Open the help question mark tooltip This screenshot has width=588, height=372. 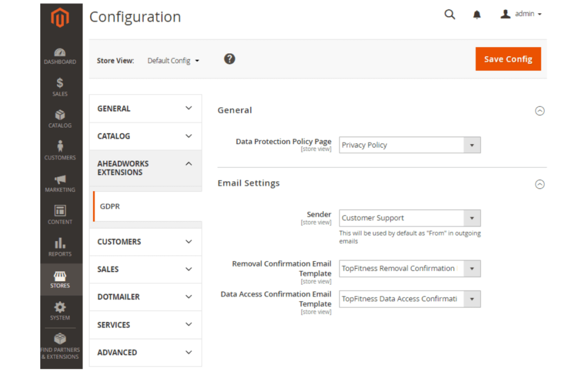pyautogui.click(x=229, y=59)
